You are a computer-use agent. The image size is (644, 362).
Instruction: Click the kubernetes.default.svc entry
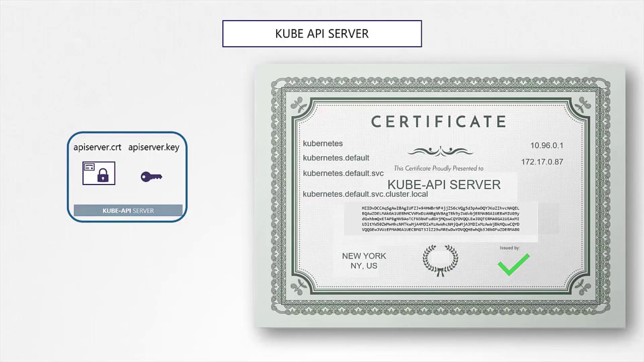[343, 173]
